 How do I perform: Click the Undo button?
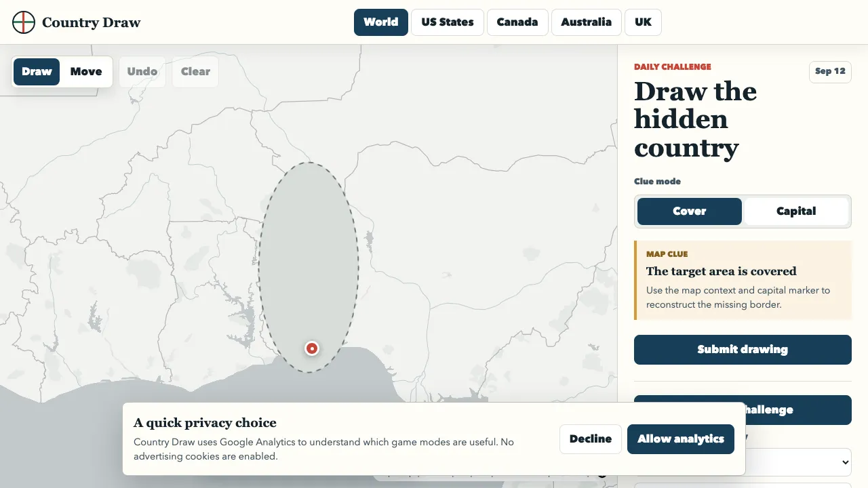(x=142, y=72)
